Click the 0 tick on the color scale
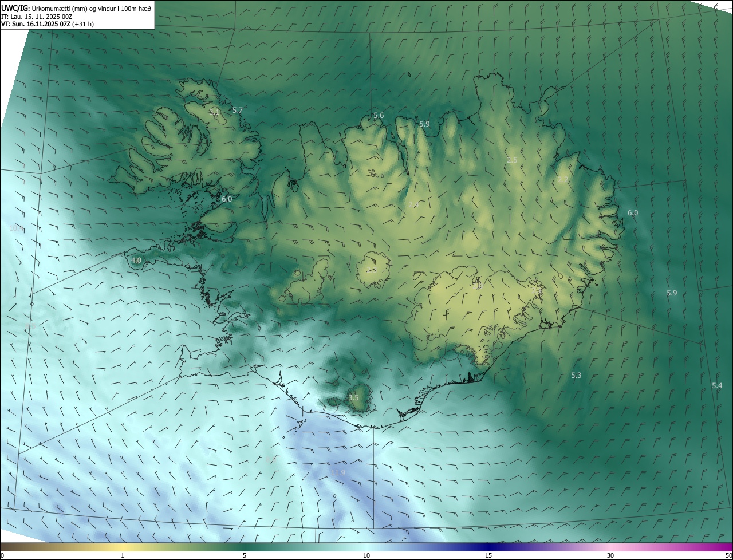The width and height of the screenshot is (733, 560). pyautogui.click(x=2, y=555)
